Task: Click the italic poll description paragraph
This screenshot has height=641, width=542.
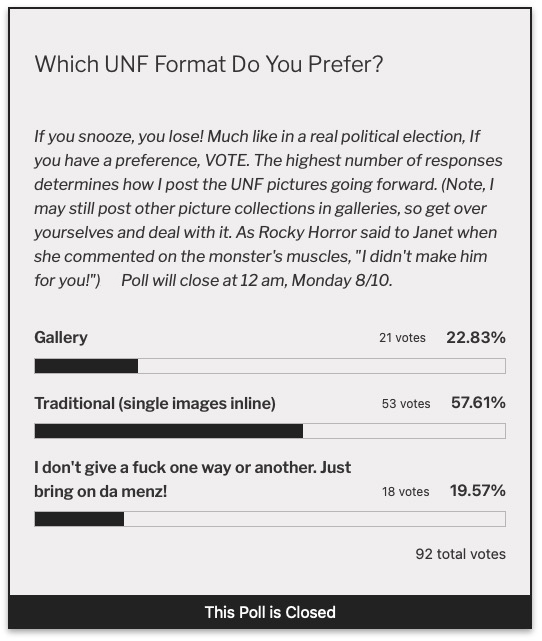Action: point(269,208)
